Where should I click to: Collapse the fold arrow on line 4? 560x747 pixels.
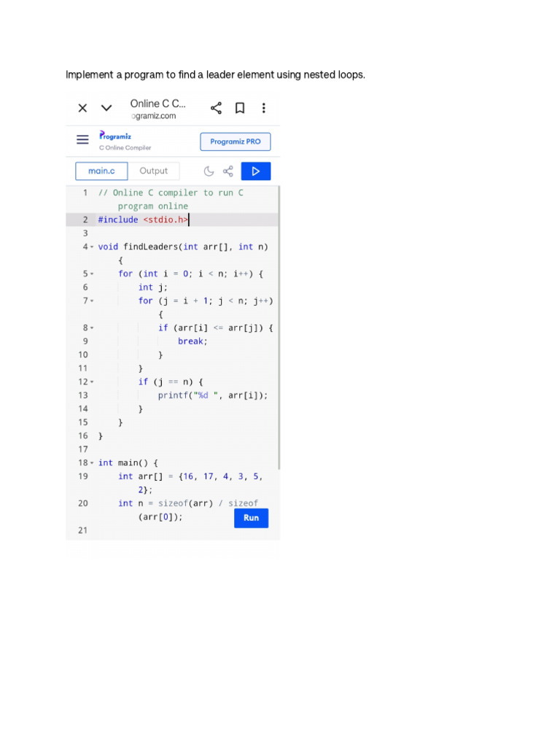pyautogui.click(x=92, y=247)
